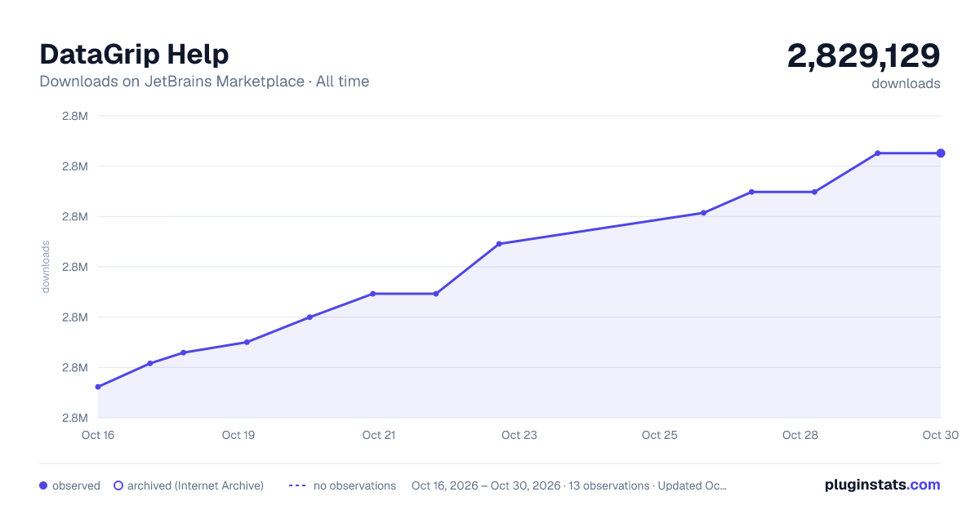Click the Oct 16 axis label

(98, 435)
